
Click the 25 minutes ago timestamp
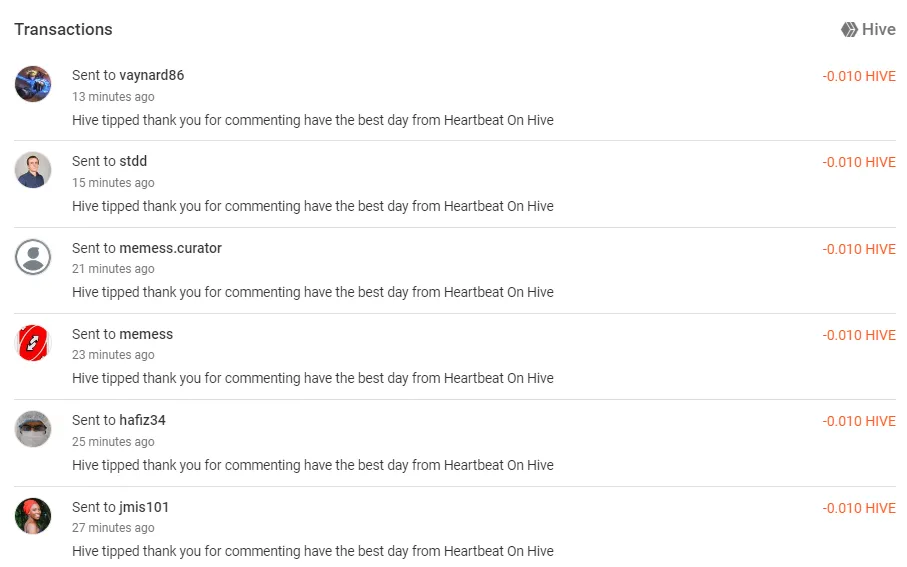point(113,442)
